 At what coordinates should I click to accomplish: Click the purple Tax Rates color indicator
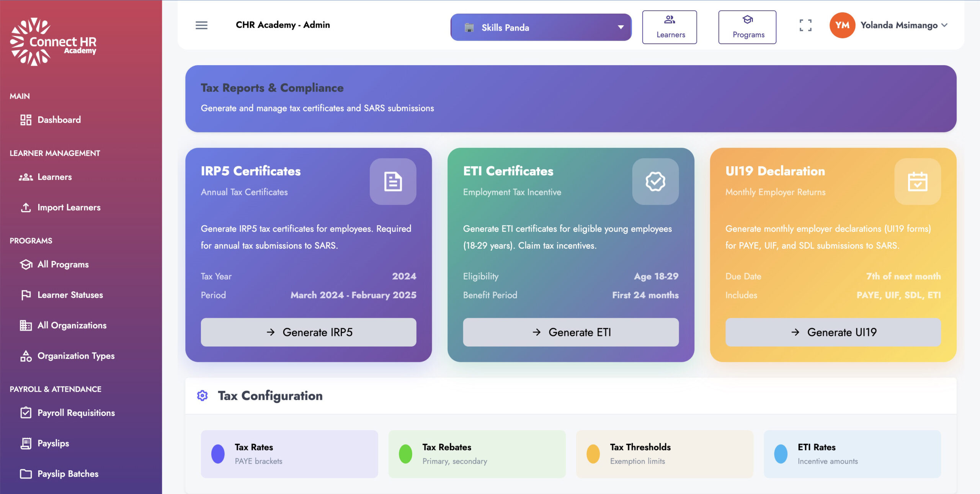tap(218, 454)
